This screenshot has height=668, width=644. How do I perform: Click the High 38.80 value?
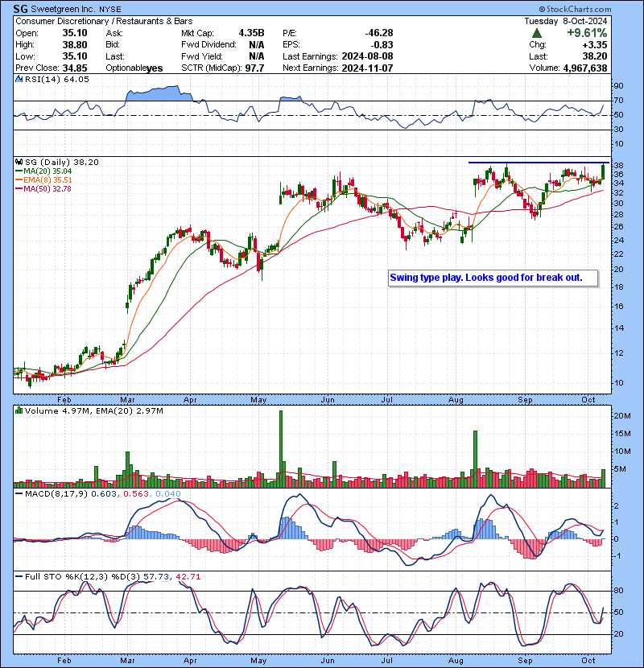tap(75, 45)
